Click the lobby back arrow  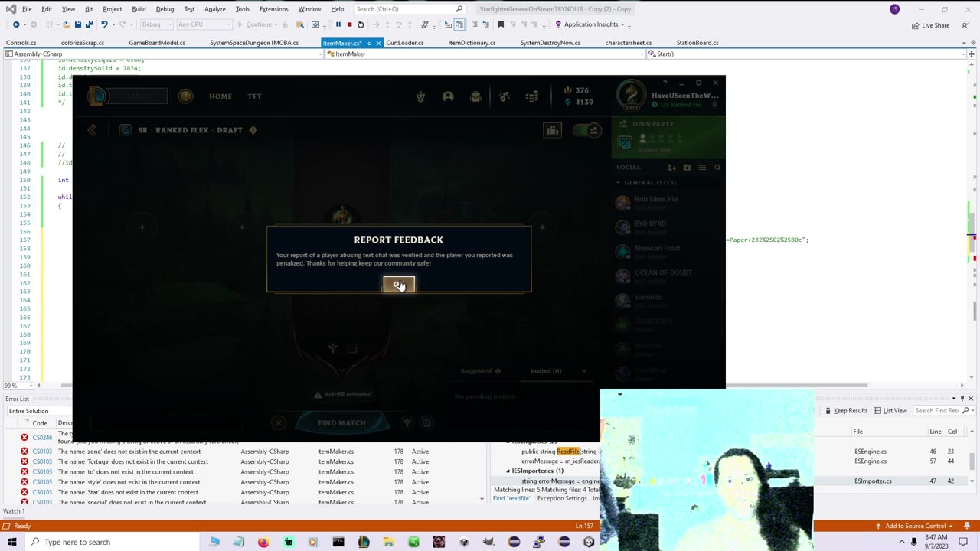click(x=92, y=130)
